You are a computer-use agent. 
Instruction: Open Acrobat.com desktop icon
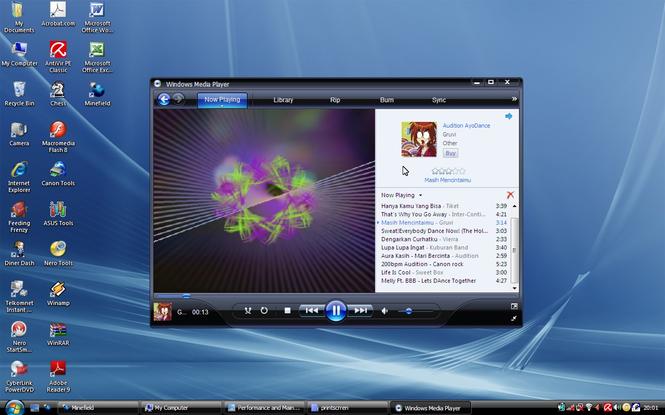58,14
